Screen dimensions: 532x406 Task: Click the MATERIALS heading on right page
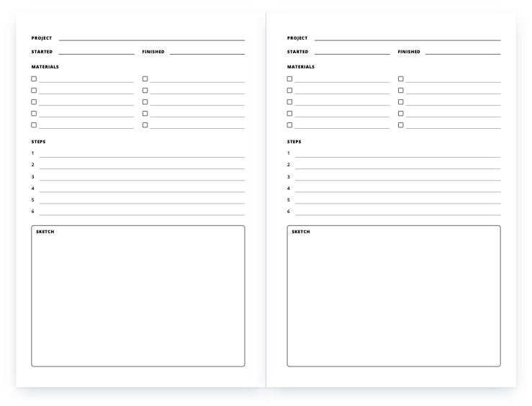pos(301,67)
